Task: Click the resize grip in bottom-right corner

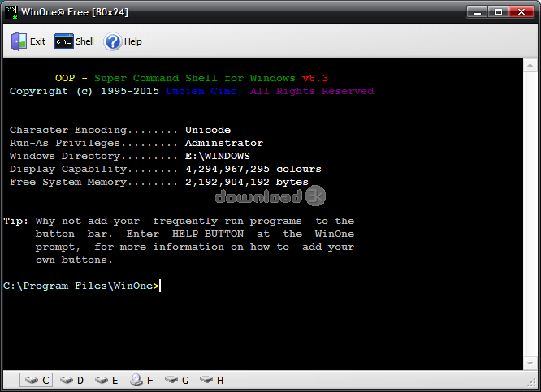Action: pyautogui.click(x=533, y=384)
